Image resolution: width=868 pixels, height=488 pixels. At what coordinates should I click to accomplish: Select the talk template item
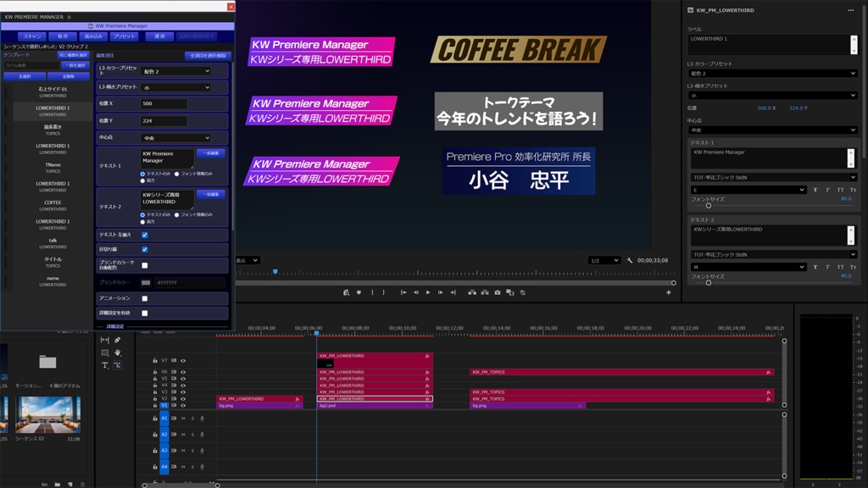[x=53, y=243]
